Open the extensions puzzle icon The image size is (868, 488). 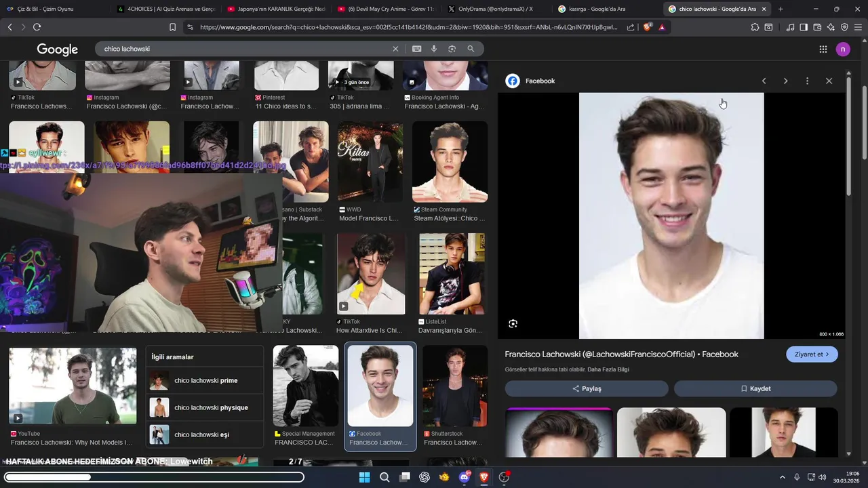(755, 27)
